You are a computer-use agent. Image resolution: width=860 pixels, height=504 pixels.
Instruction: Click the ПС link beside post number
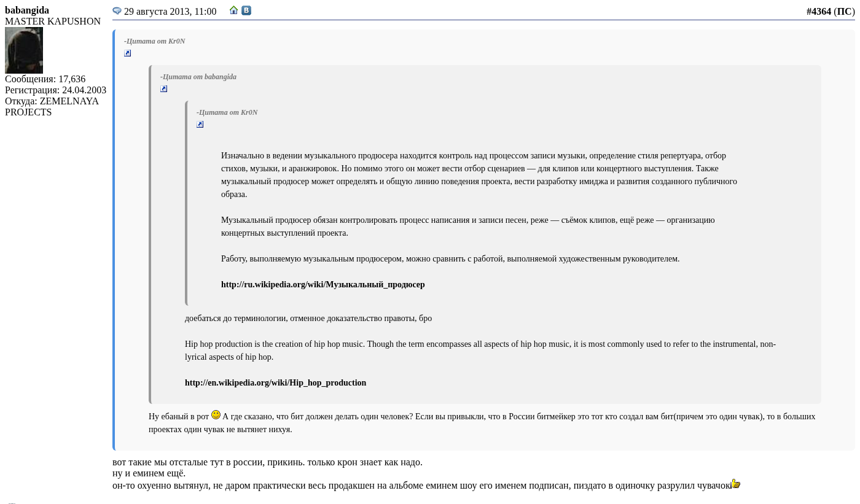pyautogui.click(x=844, y=12)
